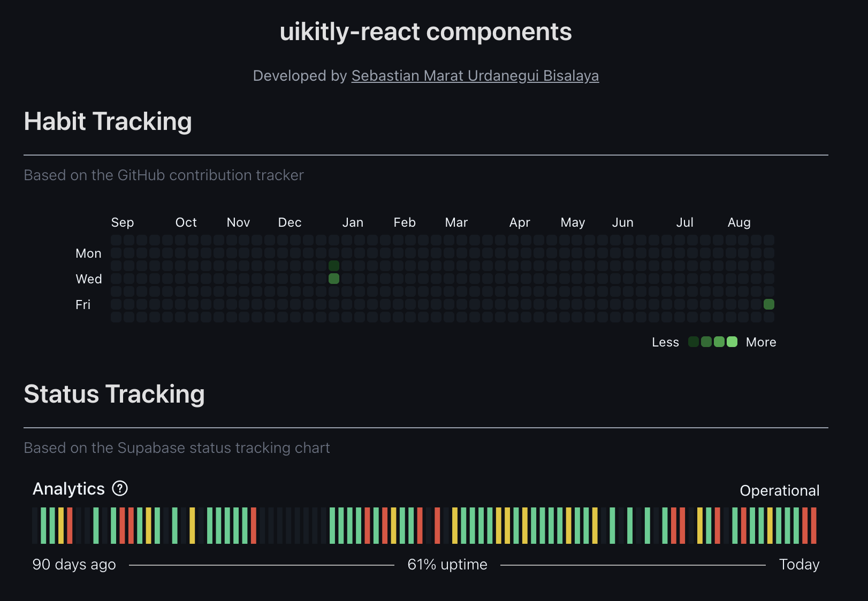The height and width of the screenshot is (601, 868).
Task: Open the Analytics help question-mark icon
Action: [x=120, y=488]
